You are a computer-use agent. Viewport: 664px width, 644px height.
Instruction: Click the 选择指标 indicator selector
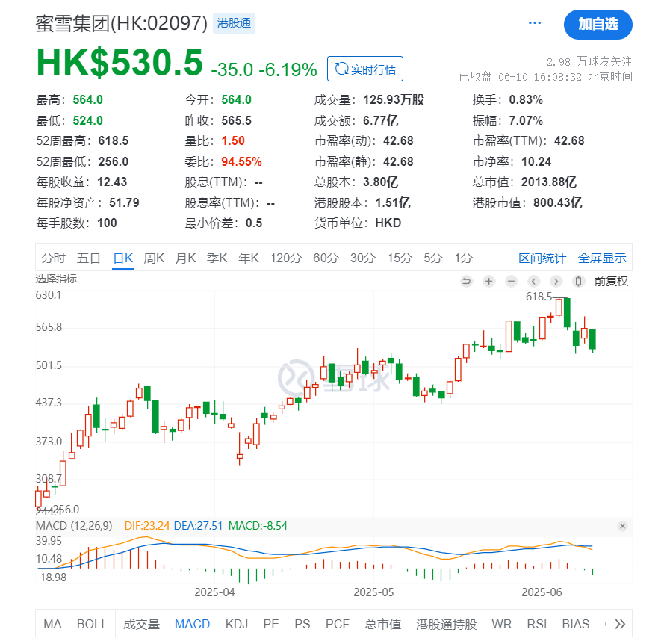56,279
